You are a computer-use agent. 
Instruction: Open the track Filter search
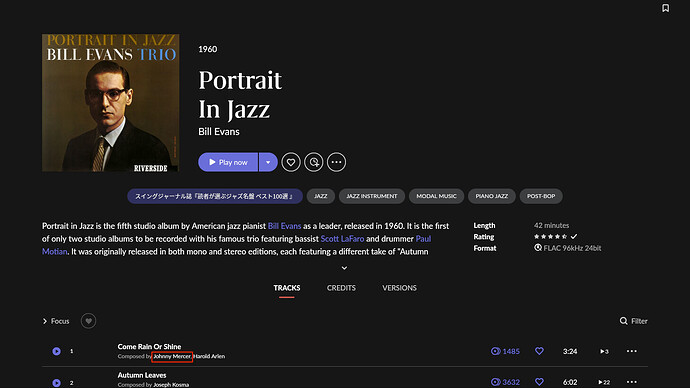click(x=634, y=321)
